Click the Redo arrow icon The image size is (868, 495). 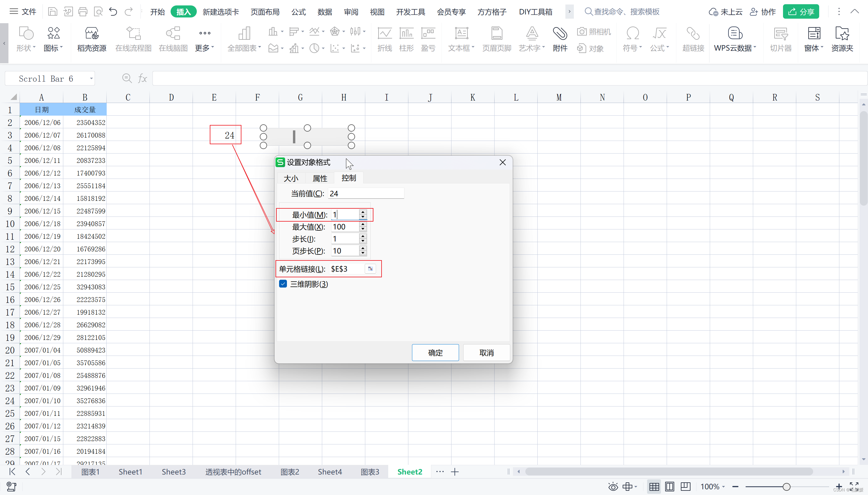tap(129, 12)
